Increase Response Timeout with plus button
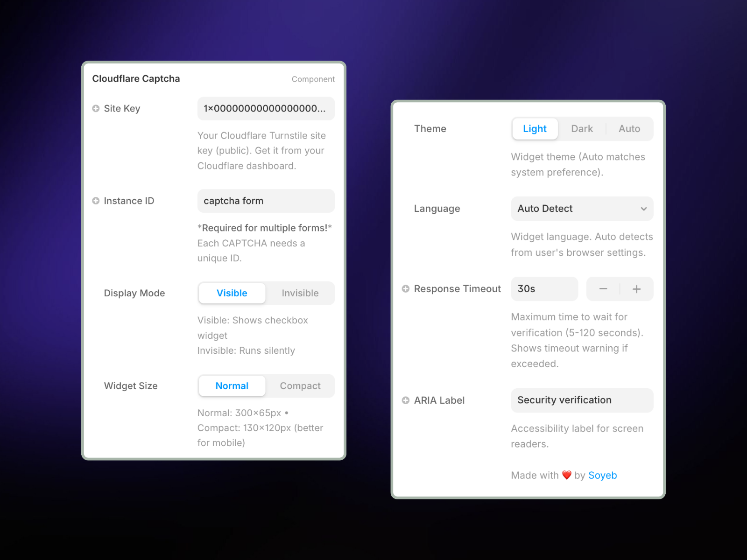 [x=636, y=289]
